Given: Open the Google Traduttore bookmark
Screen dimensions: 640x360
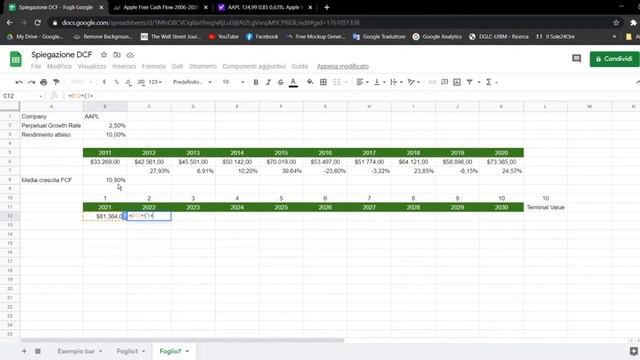Looking at the screenshot, I should coord(379,37).
